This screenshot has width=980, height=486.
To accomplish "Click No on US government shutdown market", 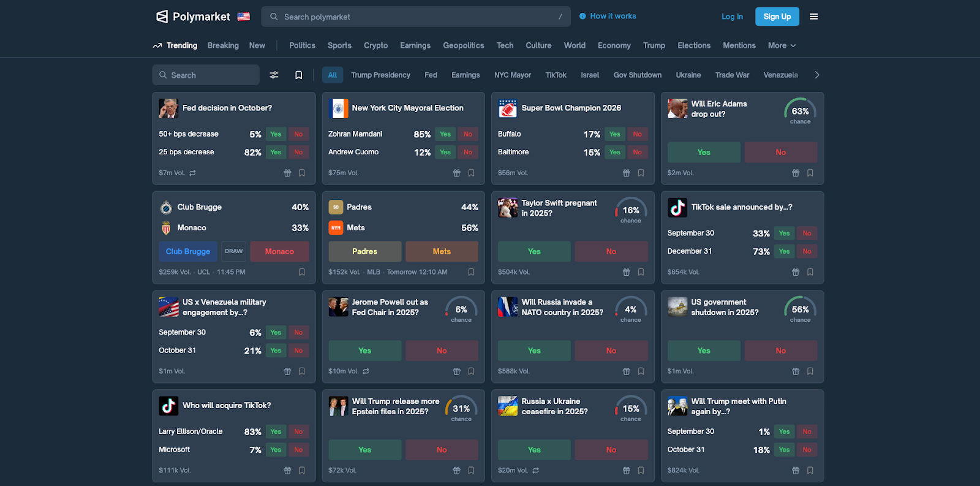I will click(781, 351).
